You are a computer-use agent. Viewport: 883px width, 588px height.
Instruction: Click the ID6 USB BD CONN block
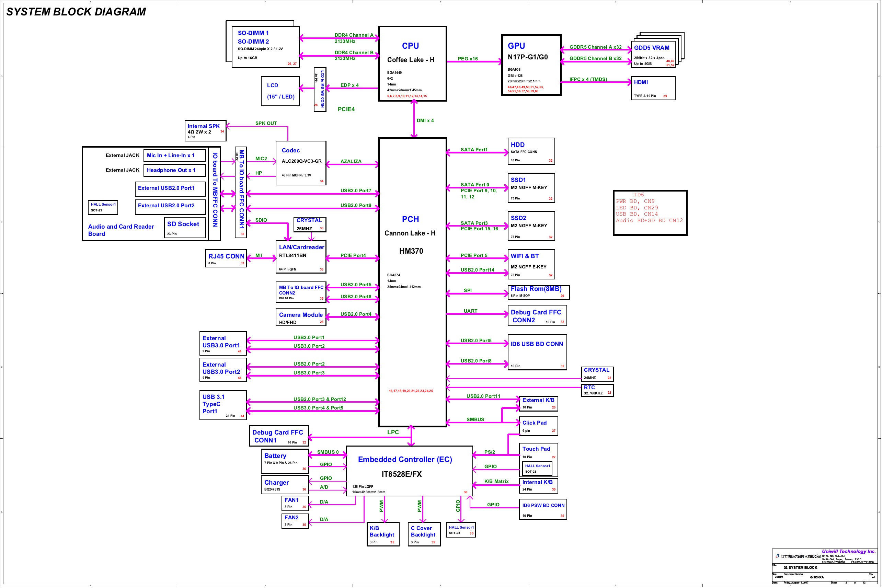[x=537, y=353]
